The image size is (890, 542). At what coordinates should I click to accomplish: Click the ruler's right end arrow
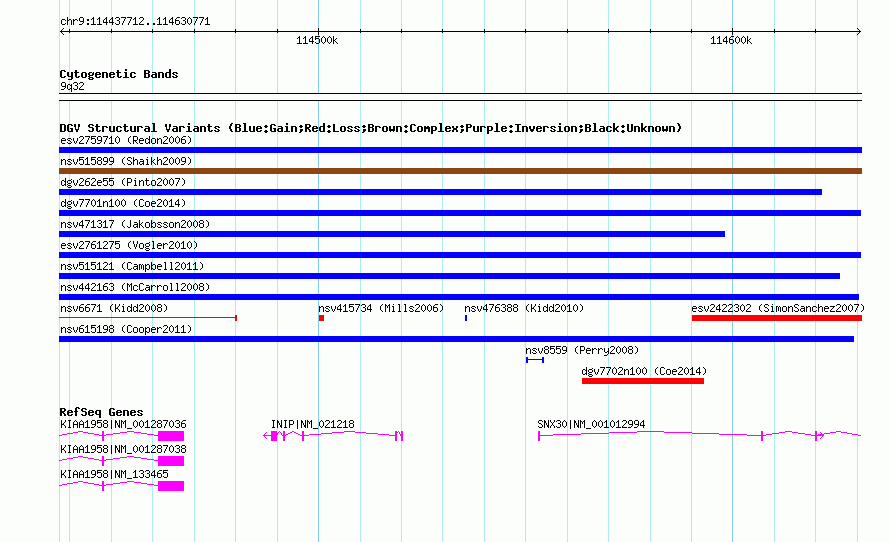[x=858, y=32]
